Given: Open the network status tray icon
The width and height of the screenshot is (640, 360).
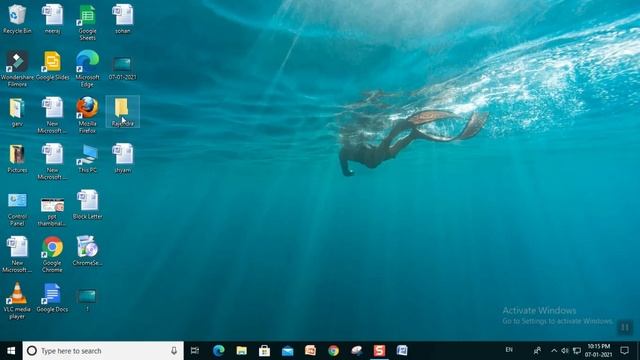Looking at the screenshot, I should pos(577,351).
